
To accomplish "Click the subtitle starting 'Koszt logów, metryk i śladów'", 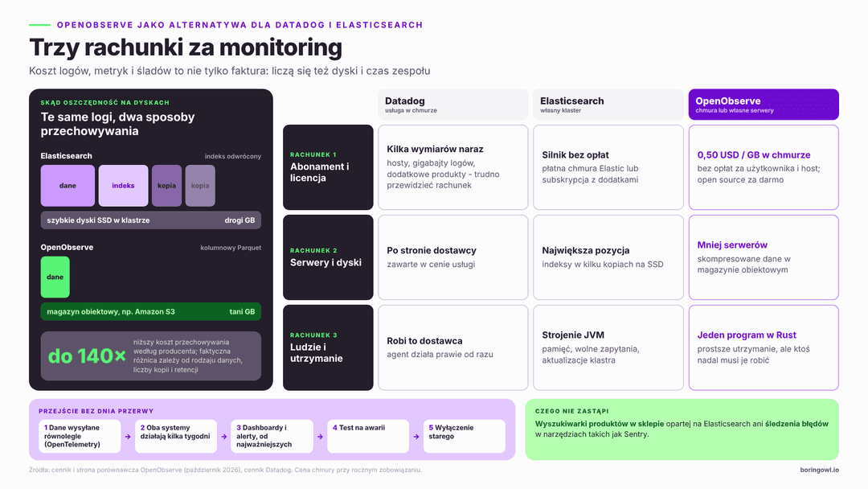I will pos(229,71).
